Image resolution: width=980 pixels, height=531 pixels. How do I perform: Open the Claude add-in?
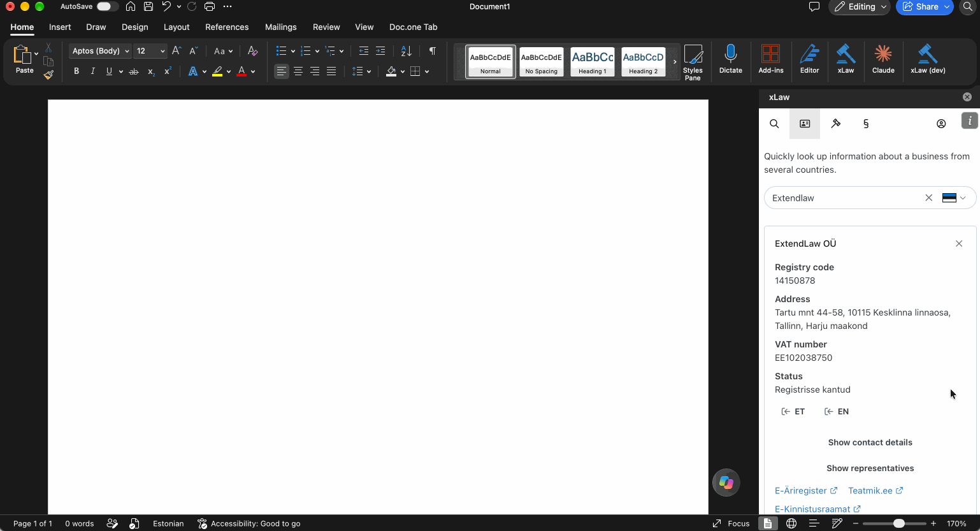(x=883, y=59)
